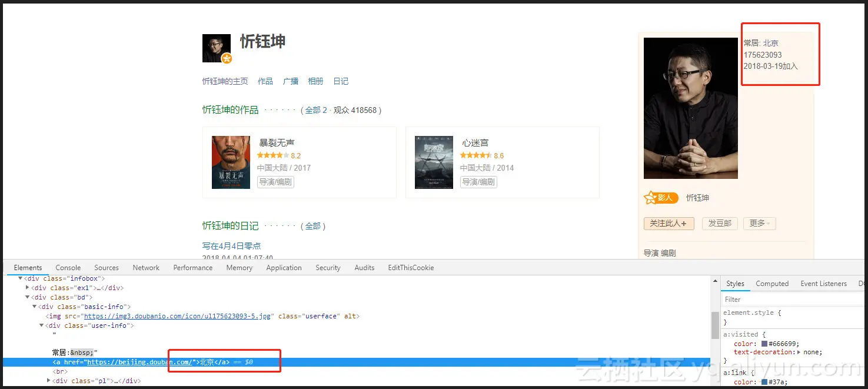Switch to the Application tab

coord(284,268)
